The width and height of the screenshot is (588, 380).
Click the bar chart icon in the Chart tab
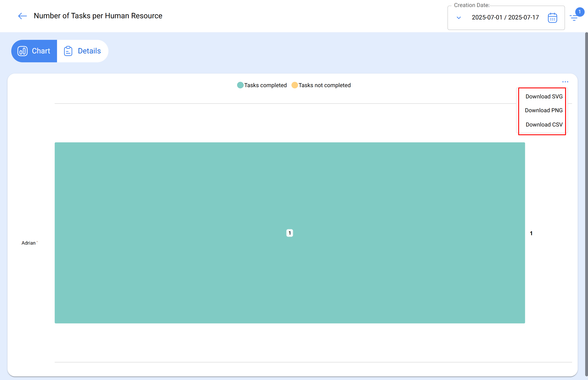point(23,51)
